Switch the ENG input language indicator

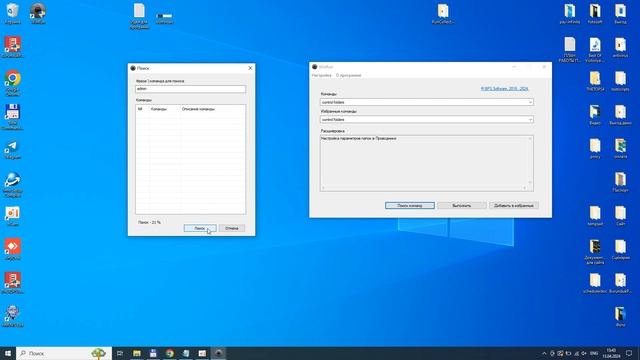[594, 353]
